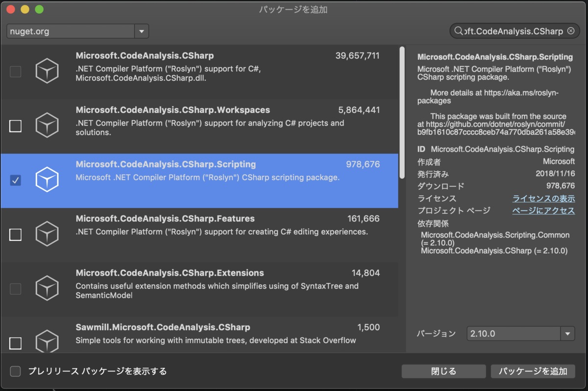Click the CSharp.Workspaces package cube icon
The image size is (588, 391).
47,126
